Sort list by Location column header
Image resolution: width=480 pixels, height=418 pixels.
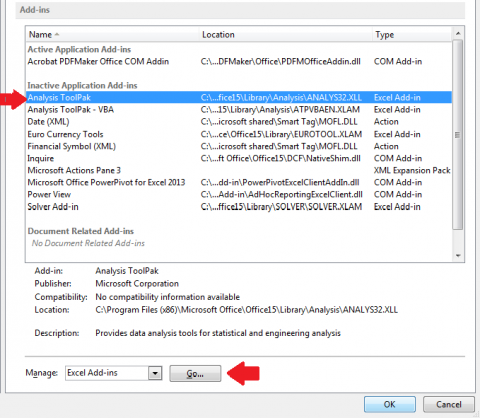click(286, 34)
